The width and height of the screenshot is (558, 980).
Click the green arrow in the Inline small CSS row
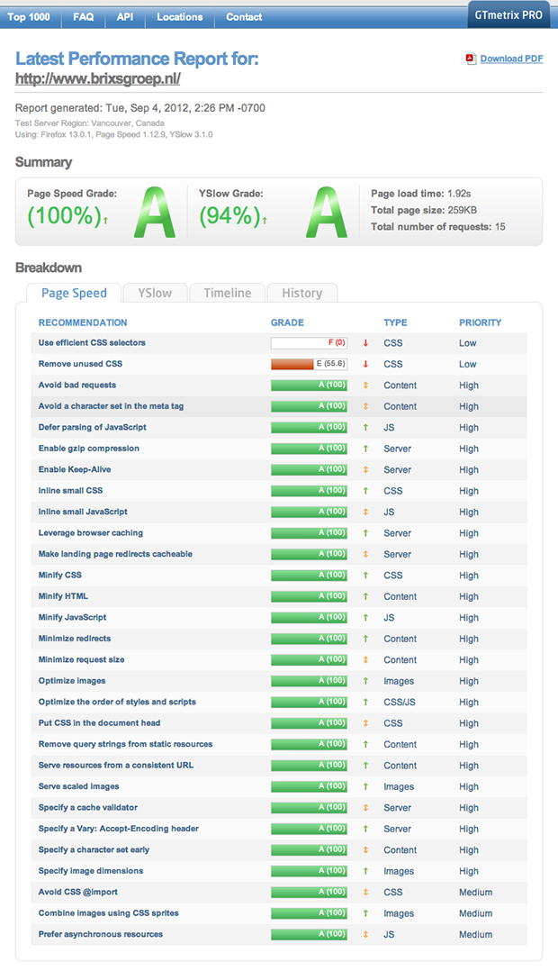pos(365,491)
